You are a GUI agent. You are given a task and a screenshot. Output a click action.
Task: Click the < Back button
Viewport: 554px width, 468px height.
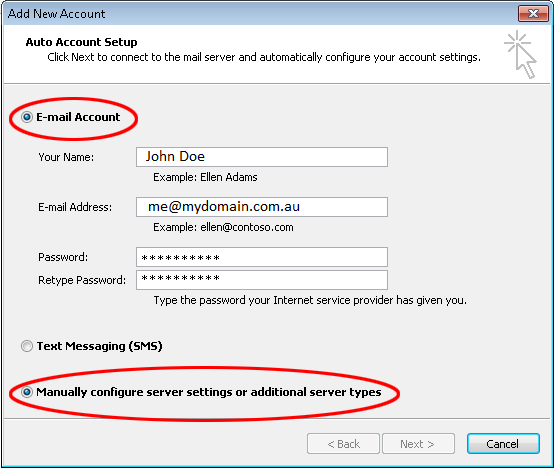pos(343,444)
